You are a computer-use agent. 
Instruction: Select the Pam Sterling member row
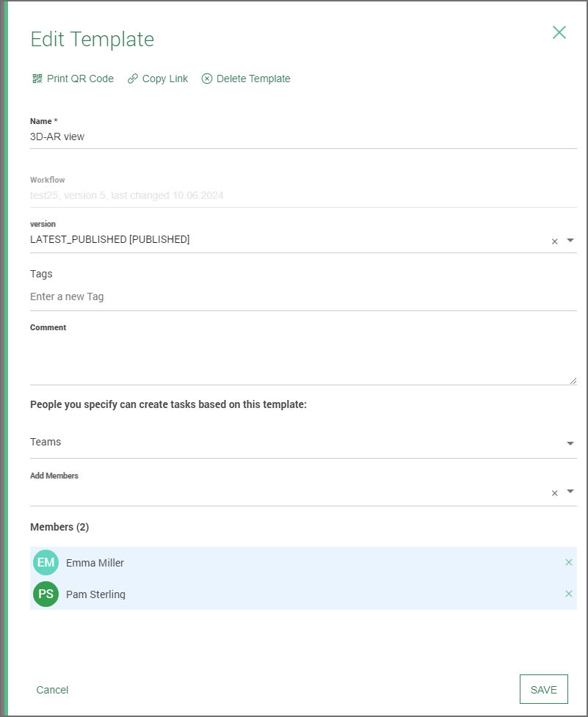point(294,594)
